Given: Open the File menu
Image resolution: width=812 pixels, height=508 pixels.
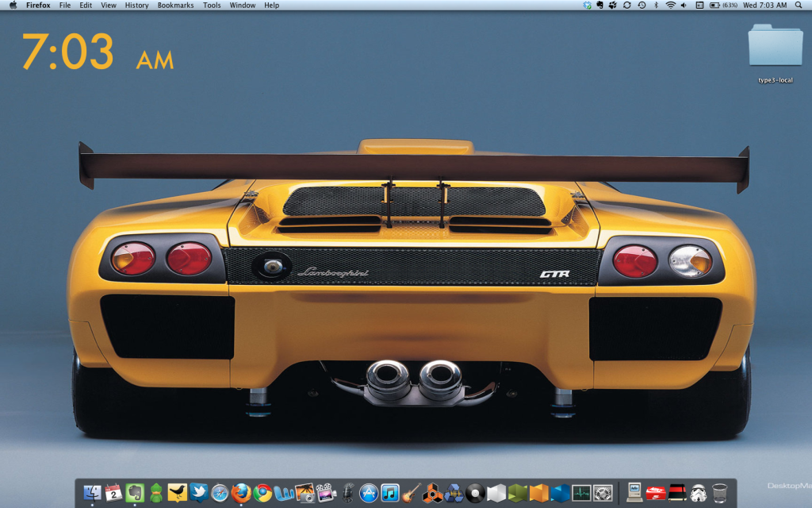Looking at the screenshot, I should 65,6.
